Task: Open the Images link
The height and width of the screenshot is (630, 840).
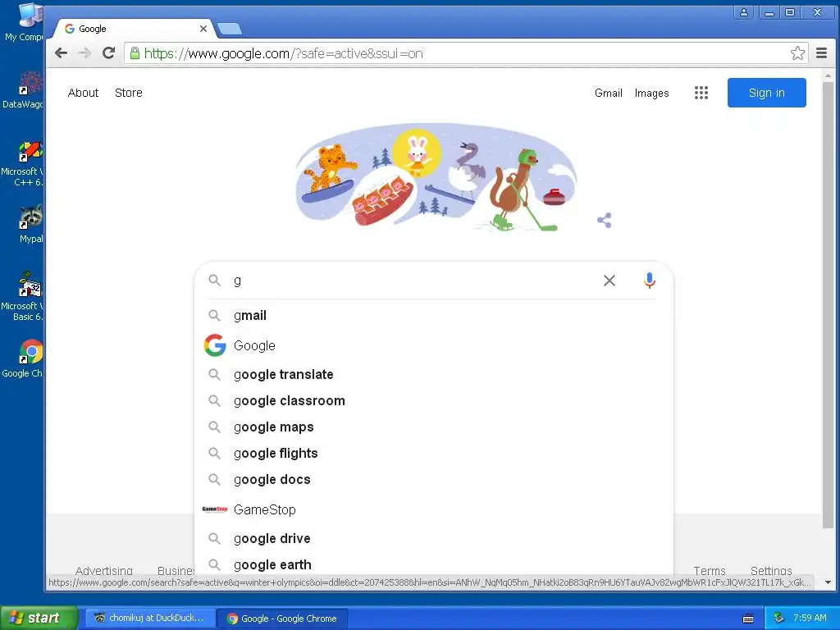Action: pyautogui.click(x=652, y=94)
